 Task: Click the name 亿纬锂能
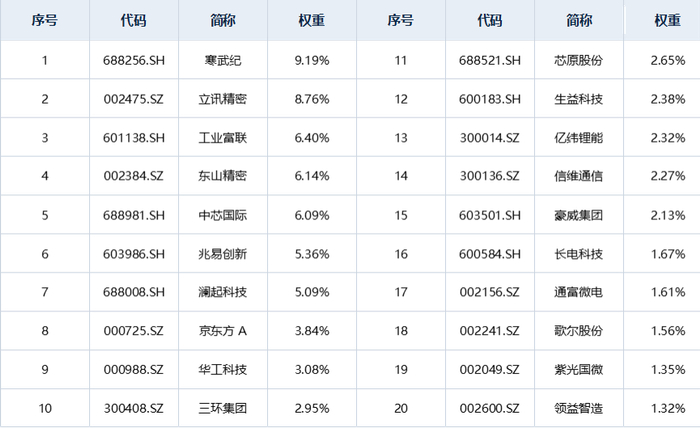pos(579,138)
